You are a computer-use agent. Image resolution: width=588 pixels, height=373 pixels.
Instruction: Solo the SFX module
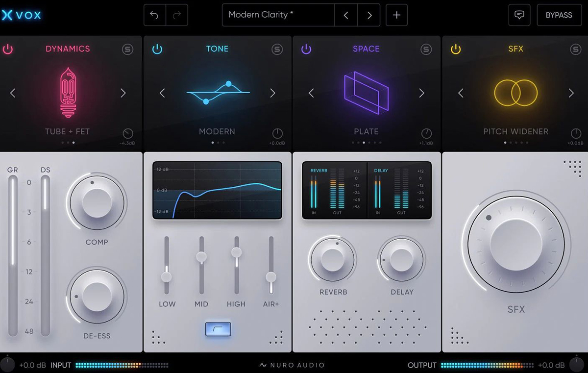575,49
